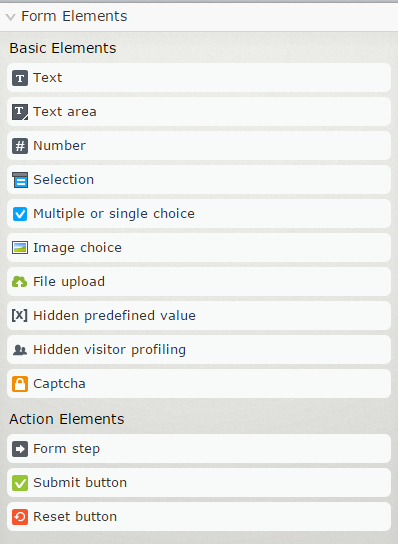The height and width of the screenshot is (544, 398).
Task: Click the Selection dropdown list icon
Action: click(20, 180)
